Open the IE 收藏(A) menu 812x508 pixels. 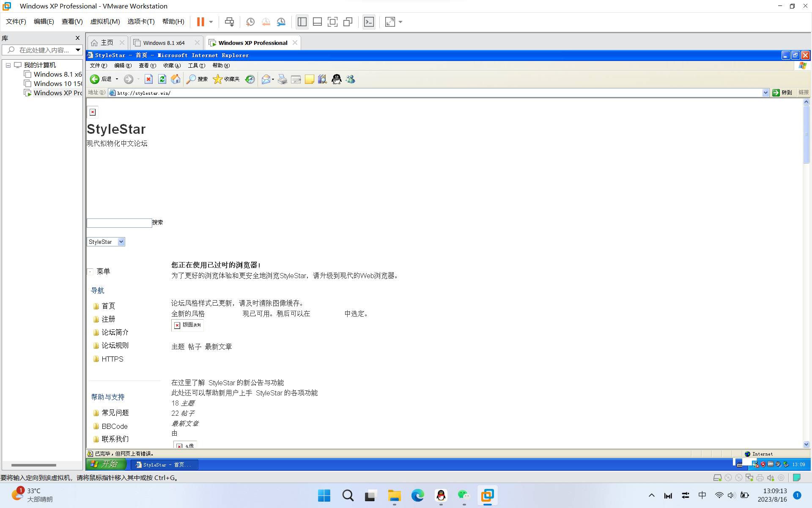tap(172, 66)
